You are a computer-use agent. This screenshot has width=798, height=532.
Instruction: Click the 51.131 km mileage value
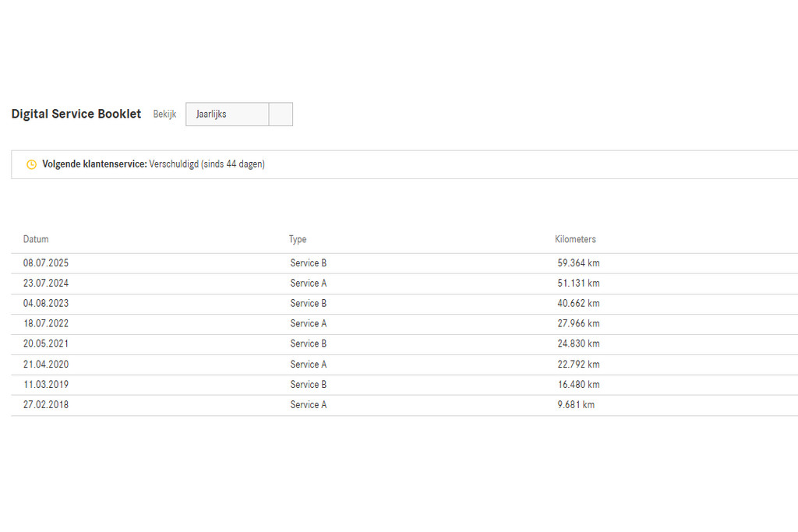579,284
